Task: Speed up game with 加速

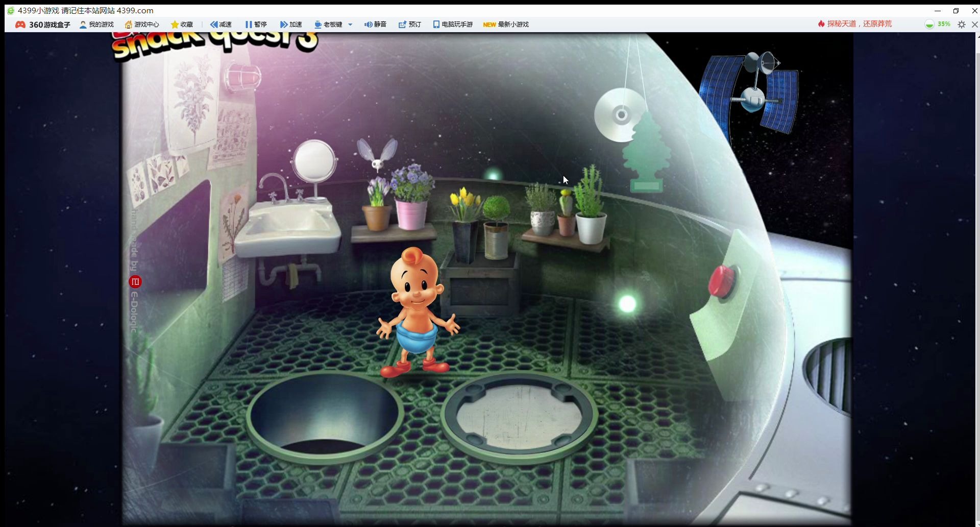Action: (x=291, y=25)
